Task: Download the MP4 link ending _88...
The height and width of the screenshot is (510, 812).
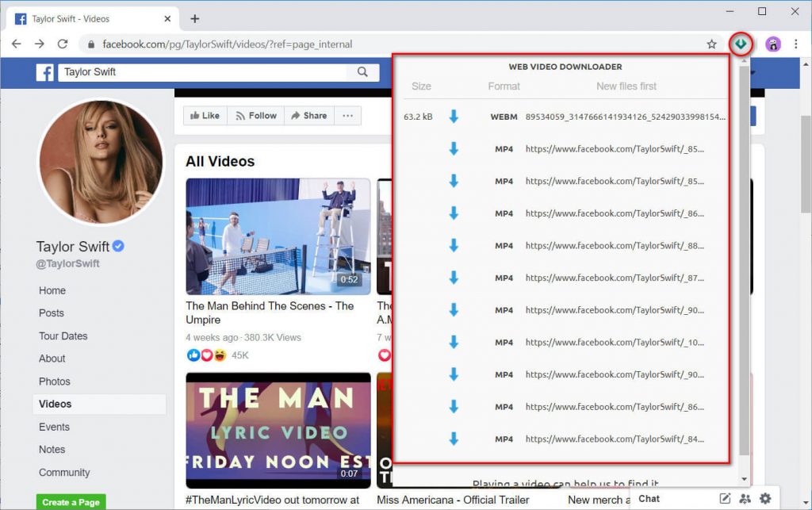Action: pos(454,245)
